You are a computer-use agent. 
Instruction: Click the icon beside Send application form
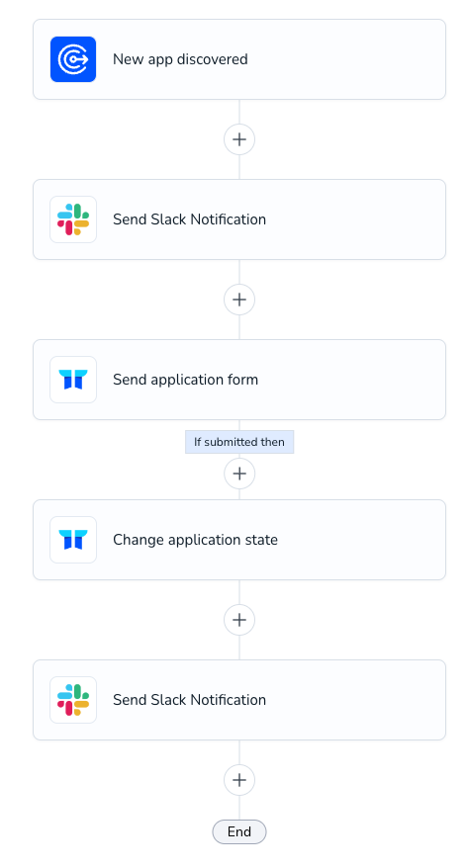click(73, 380)
